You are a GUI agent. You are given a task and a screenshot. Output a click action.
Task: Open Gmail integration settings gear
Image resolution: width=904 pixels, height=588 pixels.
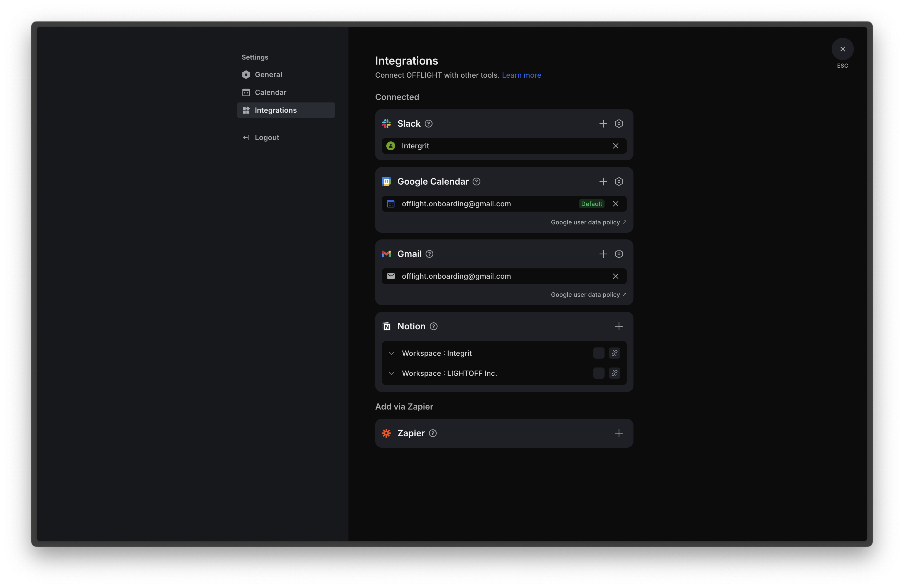[619, 254]
